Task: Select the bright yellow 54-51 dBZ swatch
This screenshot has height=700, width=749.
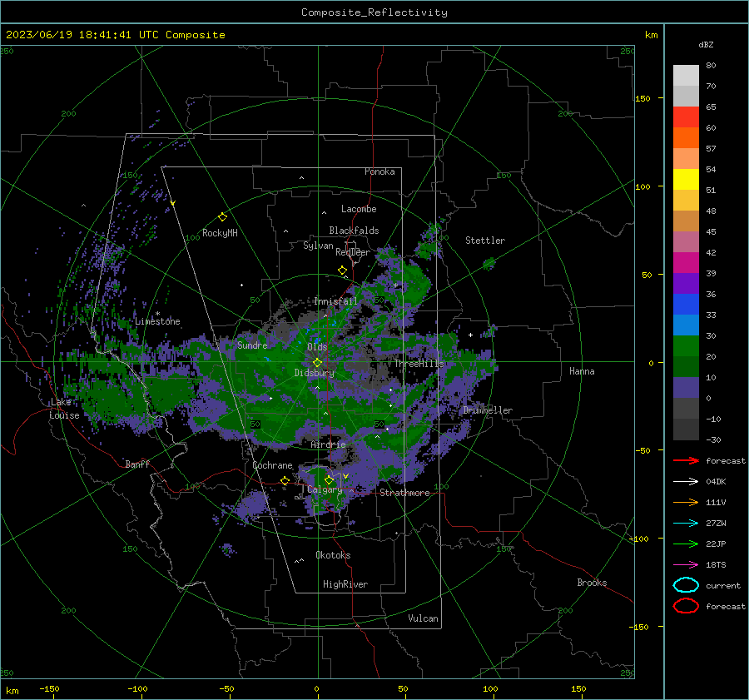Action: [x=686, y=180]
